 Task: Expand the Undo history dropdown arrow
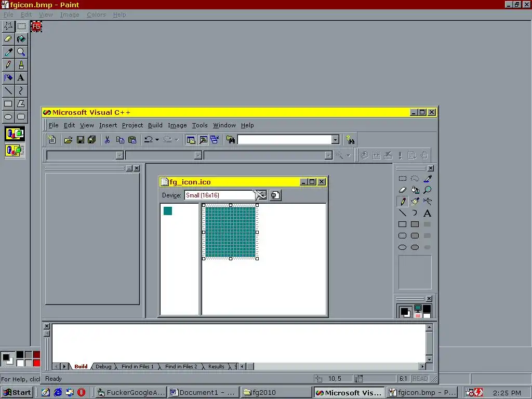tap(157, 139)
